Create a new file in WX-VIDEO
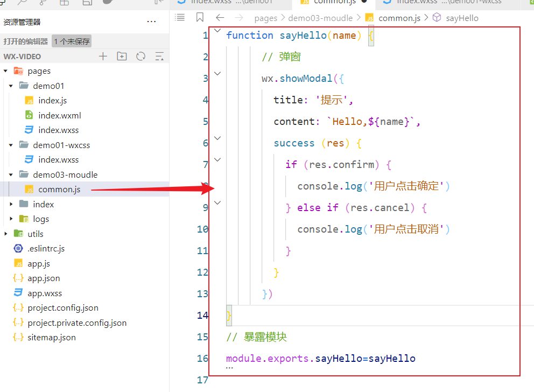Image resolution: width=534 pixels, height=392 pixels. click(x=103, y=56)
